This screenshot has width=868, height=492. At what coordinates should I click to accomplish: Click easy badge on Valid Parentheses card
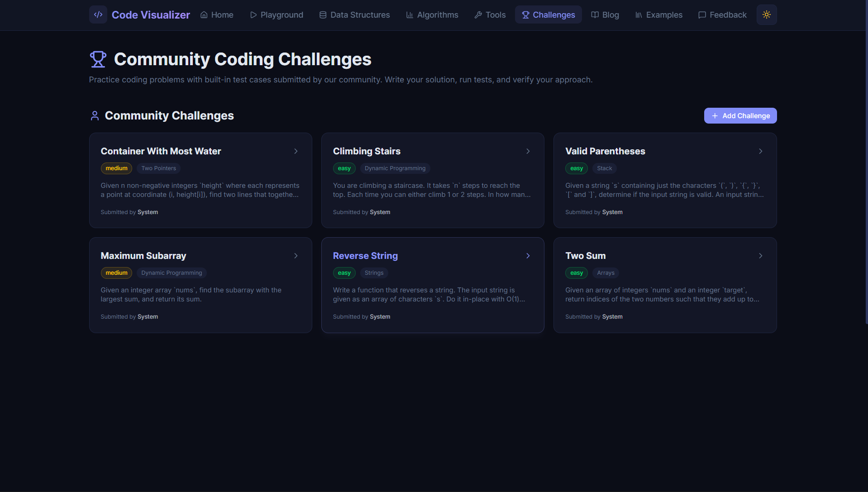[x=577, y=168]
